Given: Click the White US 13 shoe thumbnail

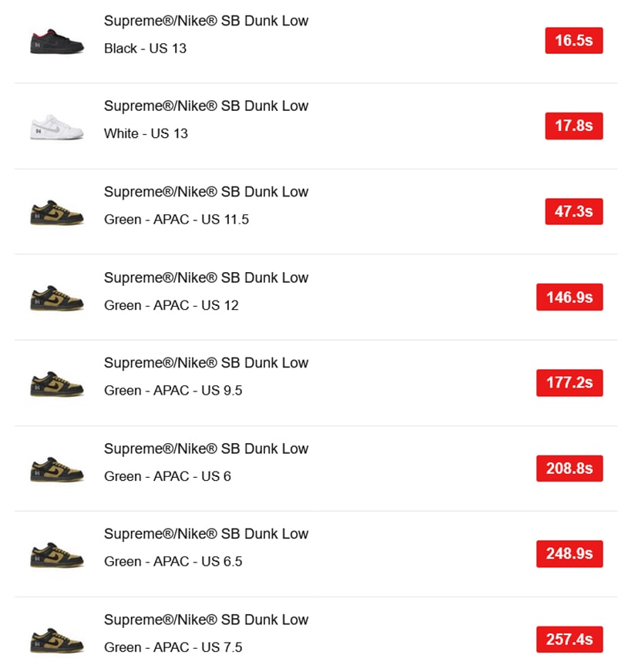Looking at the screenshot, I should tap(56, 126).
